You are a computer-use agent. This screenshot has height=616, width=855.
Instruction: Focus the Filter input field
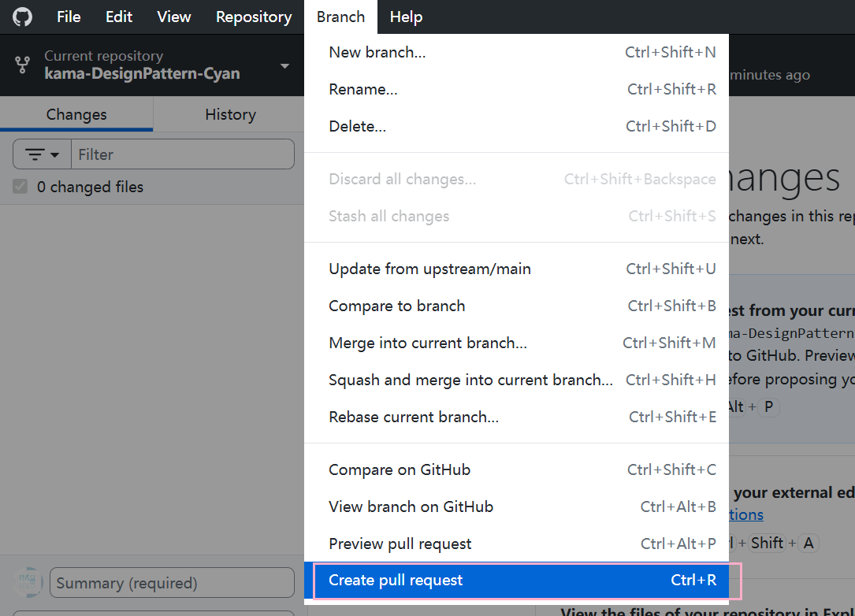pos(183,154)
